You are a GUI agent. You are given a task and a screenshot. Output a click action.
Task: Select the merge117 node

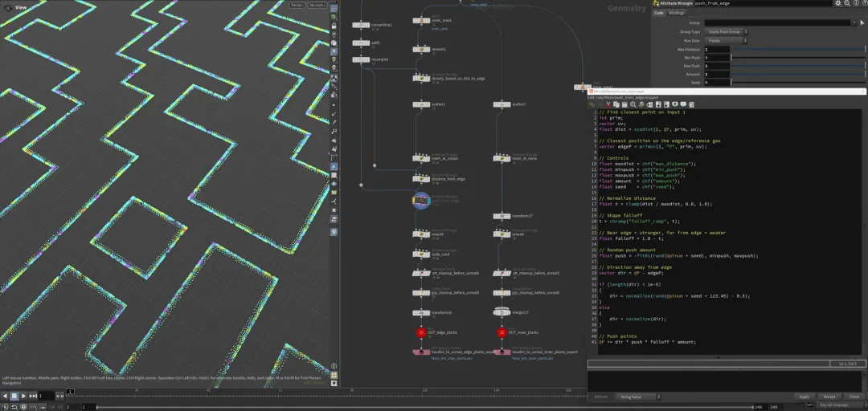502,312
